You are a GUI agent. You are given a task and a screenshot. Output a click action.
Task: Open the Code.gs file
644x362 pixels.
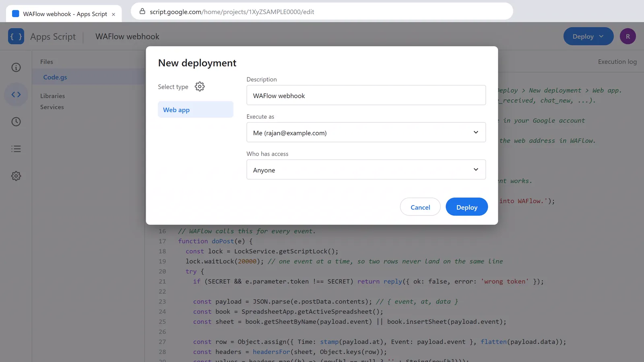pos(55,77)
